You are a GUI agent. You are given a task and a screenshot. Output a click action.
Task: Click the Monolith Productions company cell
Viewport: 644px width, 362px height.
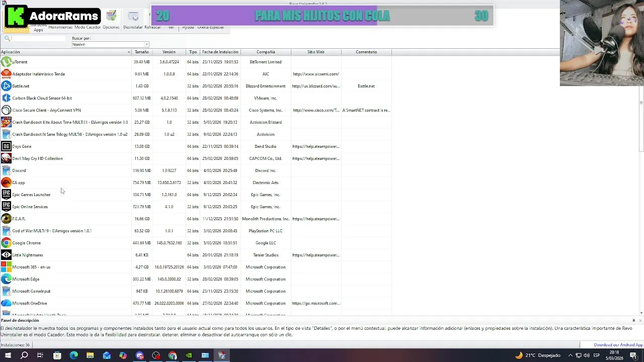tap(266, 219)
